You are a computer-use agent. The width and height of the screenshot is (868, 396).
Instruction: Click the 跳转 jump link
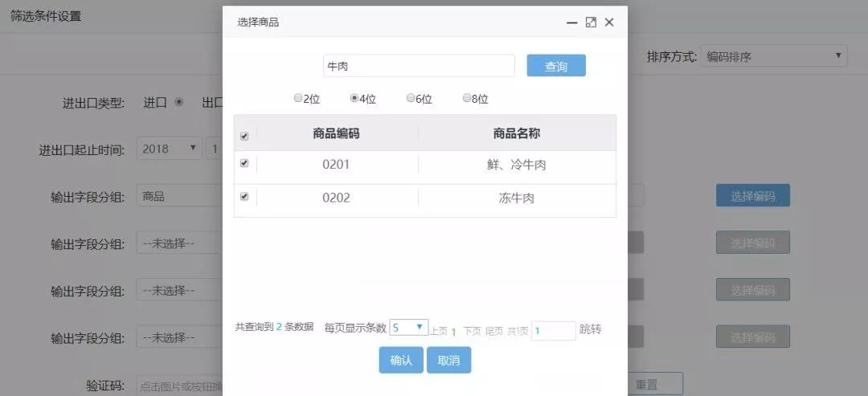coord(590,330)
